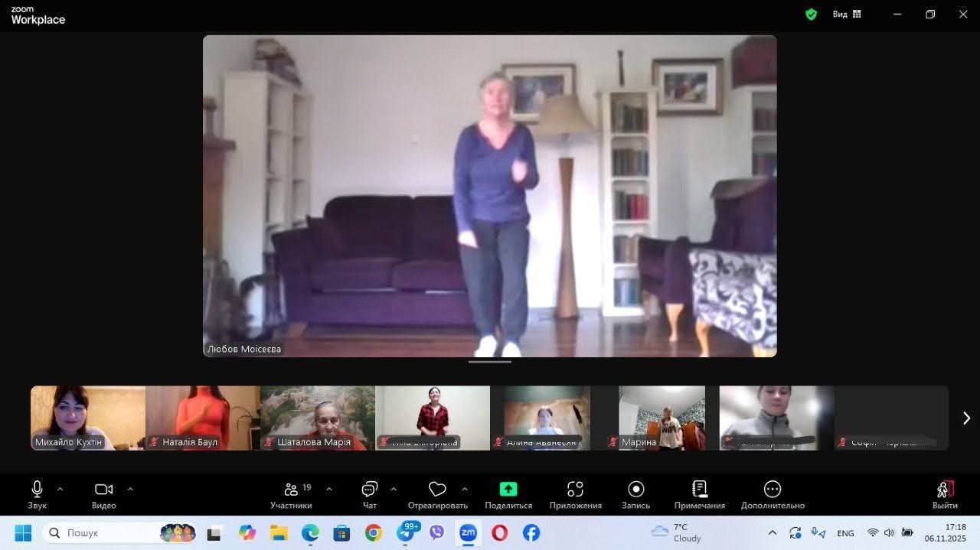This screenshot has width=980, height=550.
Task: Open the Apps icon in toolbar
Action: (575, 490)
